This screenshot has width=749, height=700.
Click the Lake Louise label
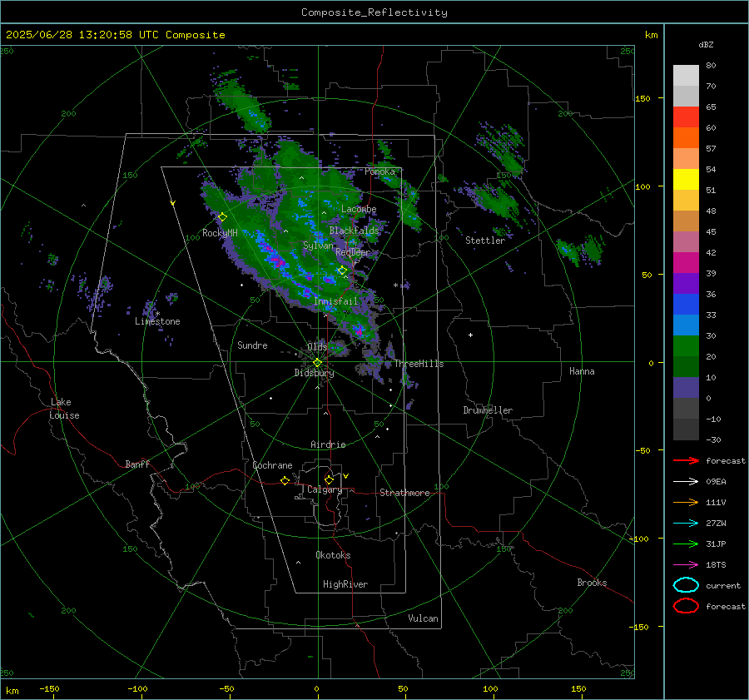click(64, 409)
